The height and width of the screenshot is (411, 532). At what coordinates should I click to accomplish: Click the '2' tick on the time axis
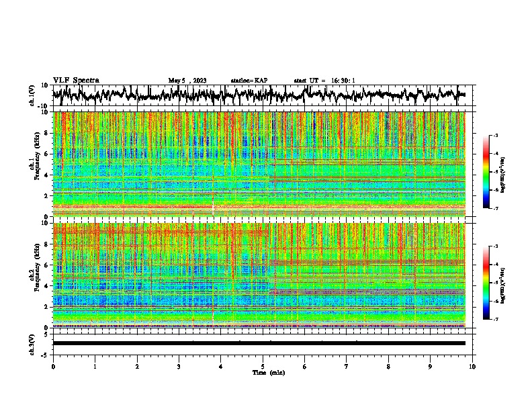(137, 367)
